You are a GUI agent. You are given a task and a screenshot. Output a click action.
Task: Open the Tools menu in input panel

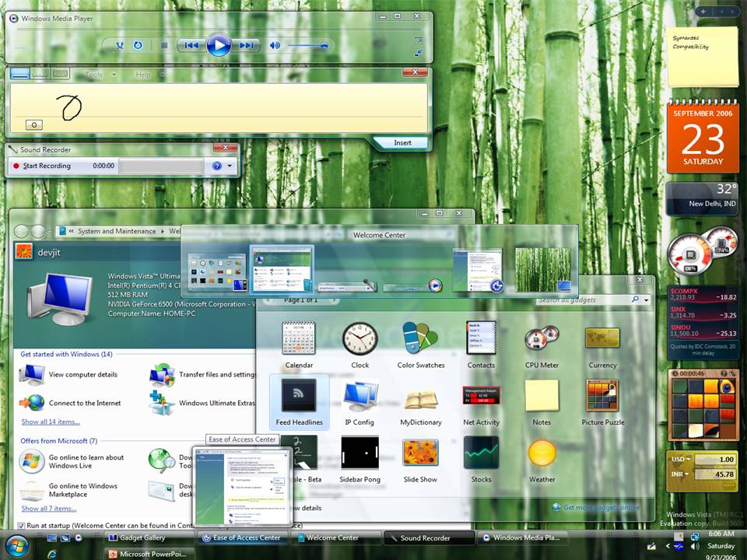pos(99,75)
